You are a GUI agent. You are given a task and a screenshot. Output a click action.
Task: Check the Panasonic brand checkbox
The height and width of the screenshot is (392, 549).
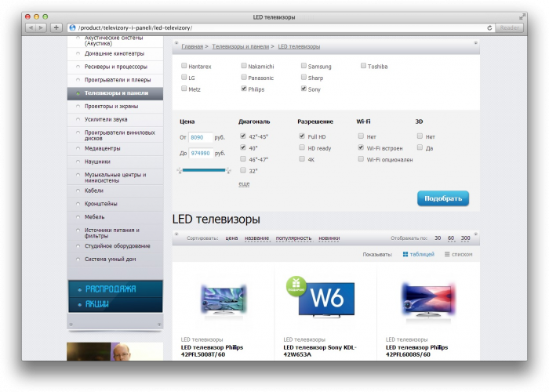coord(244,77)
